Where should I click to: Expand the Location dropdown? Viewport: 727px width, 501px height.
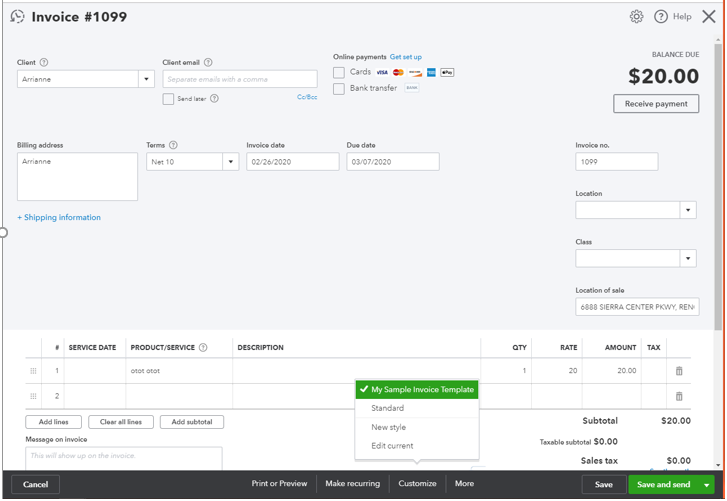coord(688,210)
